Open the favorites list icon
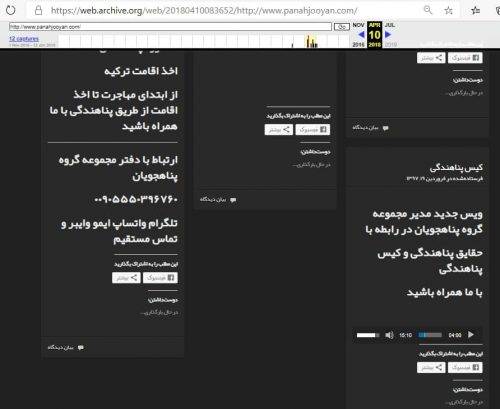 point(476,10)
